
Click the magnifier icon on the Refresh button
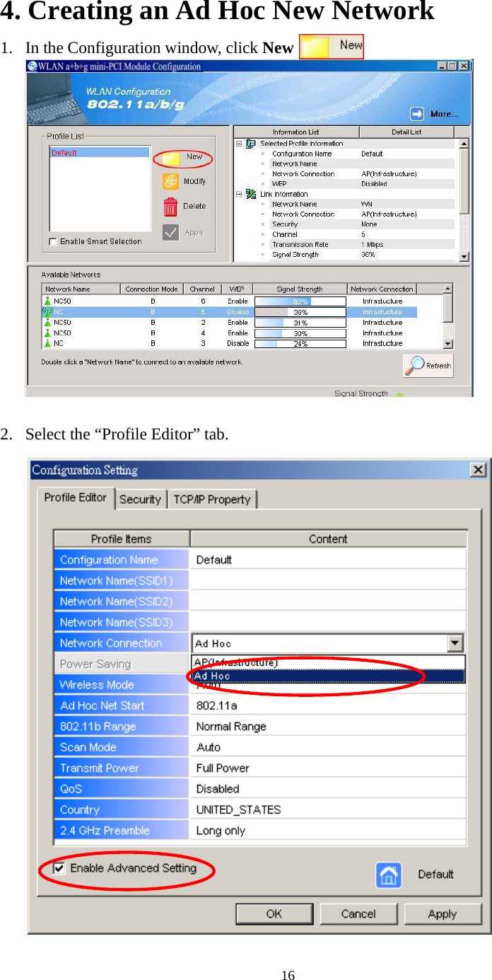pyautogui.click(x=414, y=365)
